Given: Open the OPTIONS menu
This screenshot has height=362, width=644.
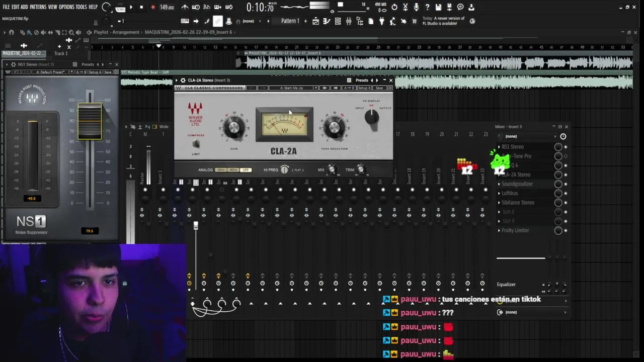Looking at the screenshot, I should 66,7.
